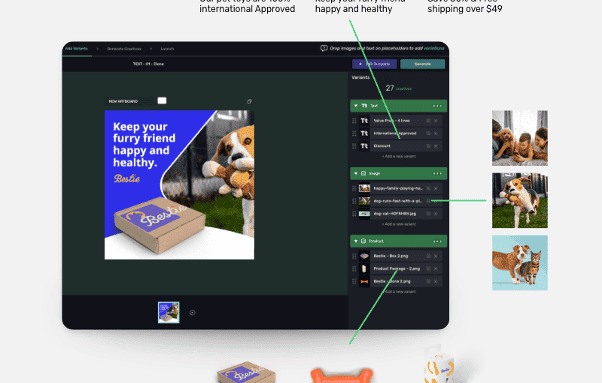Duplicate the Discount variant
Image resolution: width=602 pixels, height=383 pixels.
tap(428, 146)
